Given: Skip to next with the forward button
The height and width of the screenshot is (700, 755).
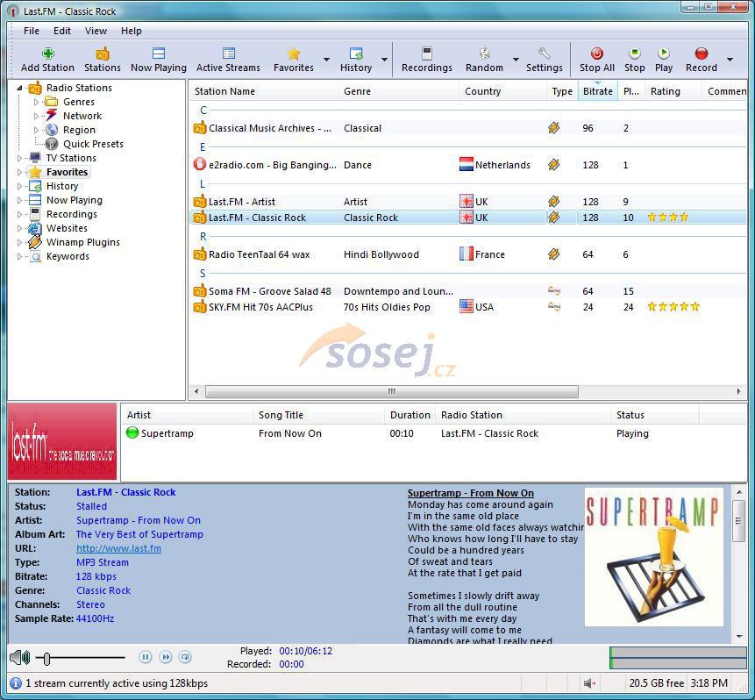Looking at the screenshot, I should click(166, 657).
